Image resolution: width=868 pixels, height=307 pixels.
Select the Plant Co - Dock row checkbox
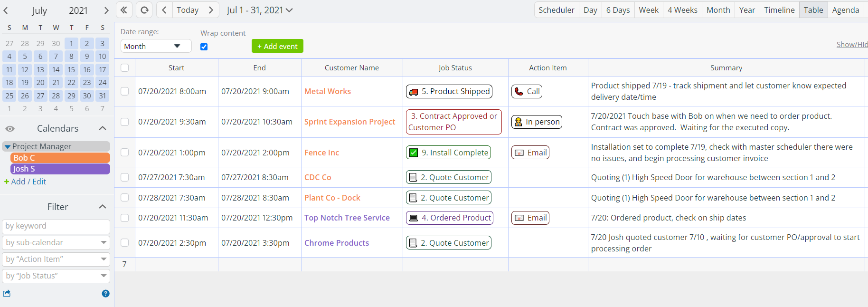[x=125, y=197]
